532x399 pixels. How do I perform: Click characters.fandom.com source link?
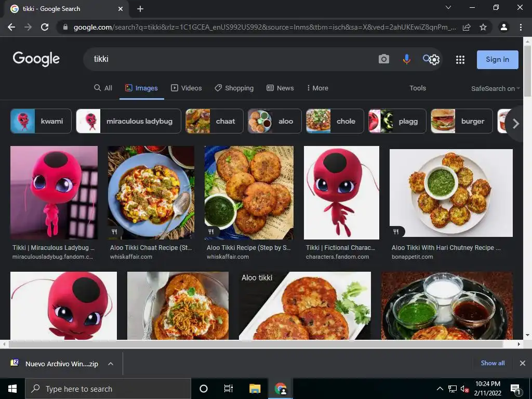tap(337, 257)
